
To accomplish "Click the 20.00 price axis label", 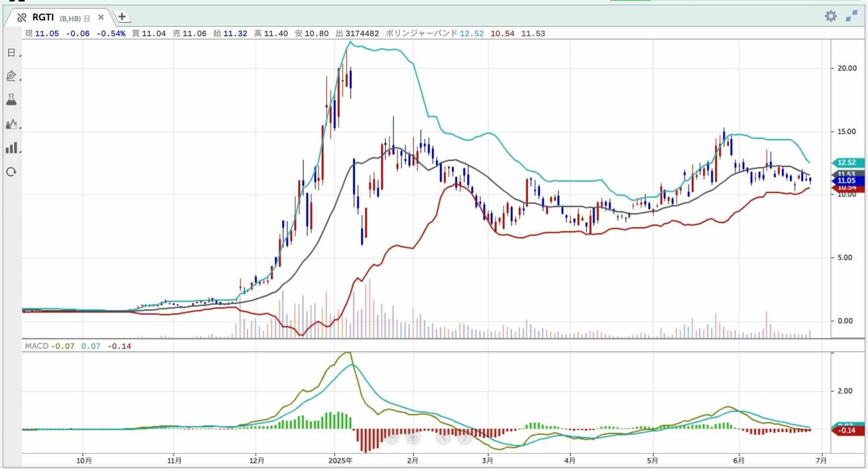I will click(847, 68).
